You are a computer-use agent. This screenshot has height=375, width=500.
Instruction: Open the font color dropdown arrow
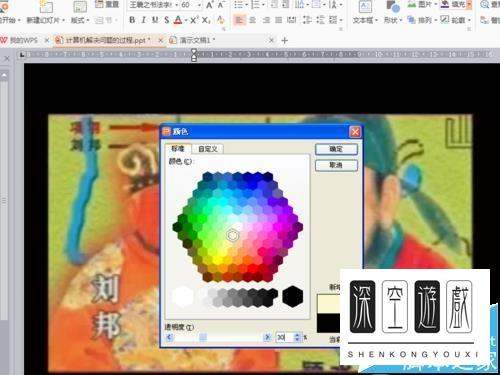click(x=186, y=20)
